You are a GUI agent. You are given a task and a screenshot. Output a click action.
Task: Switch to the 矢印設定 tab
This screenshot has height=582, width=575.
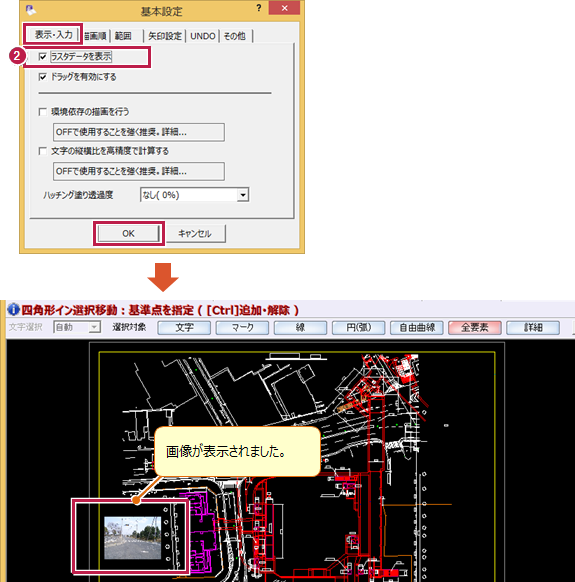coord(164,36)
